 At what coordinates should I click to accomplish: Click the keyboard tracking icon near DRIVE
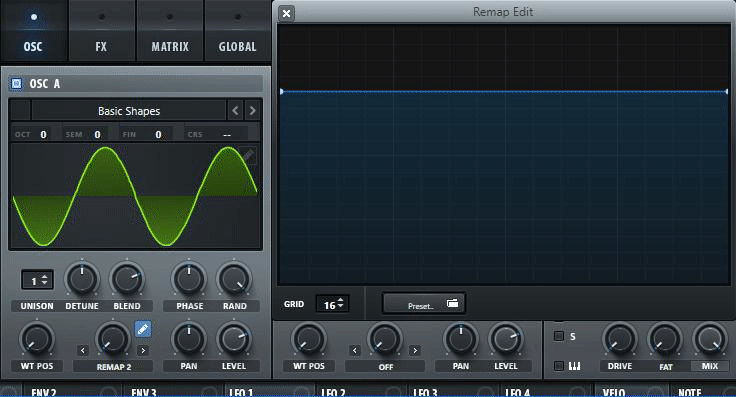[575, 366]
